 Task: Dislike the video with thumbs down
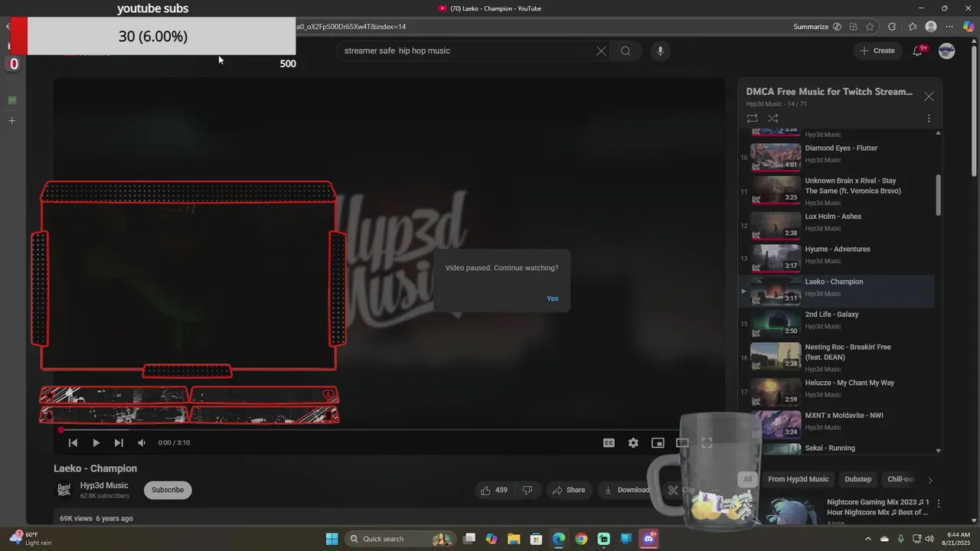coord(528,490)
